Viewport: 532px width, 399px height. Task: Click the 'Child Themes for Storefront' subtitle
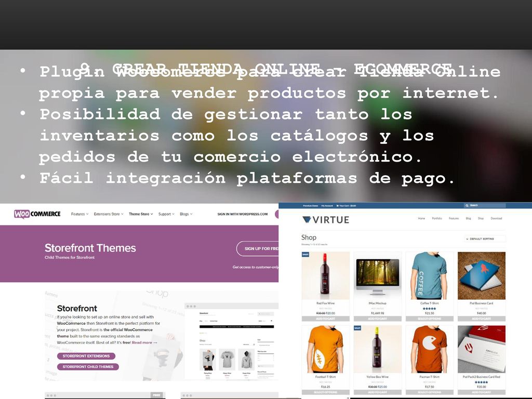point(70,258)
